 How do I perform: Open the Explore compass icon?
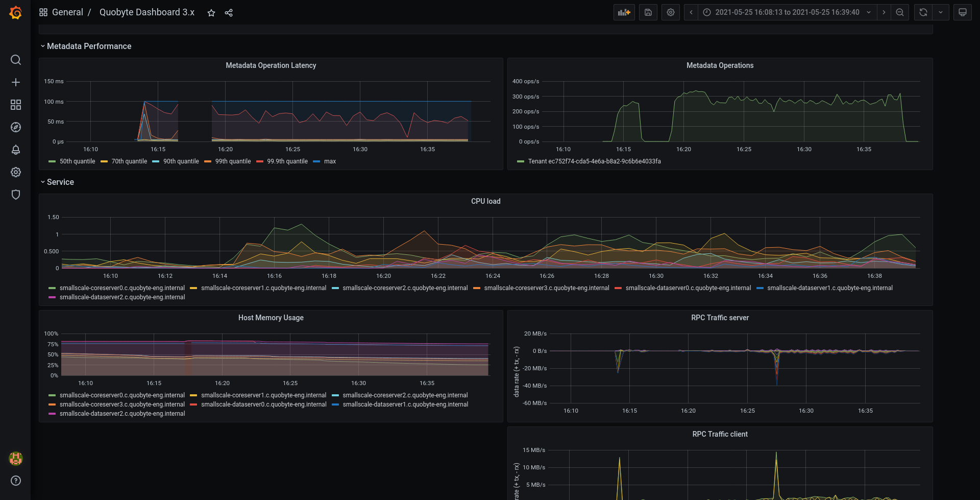coord(16,127)
